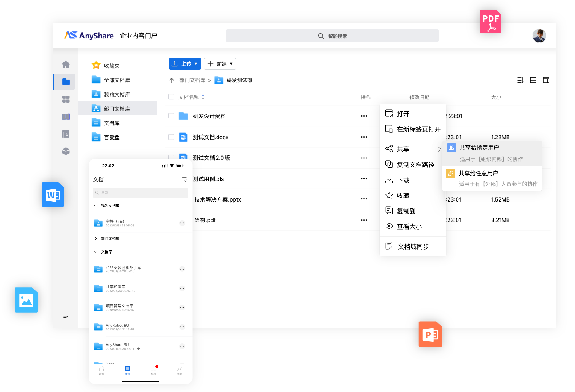The image size is (575, 392).
Task: Collapse the sidebar using the bottom menu icon
Action: point(66,317)
